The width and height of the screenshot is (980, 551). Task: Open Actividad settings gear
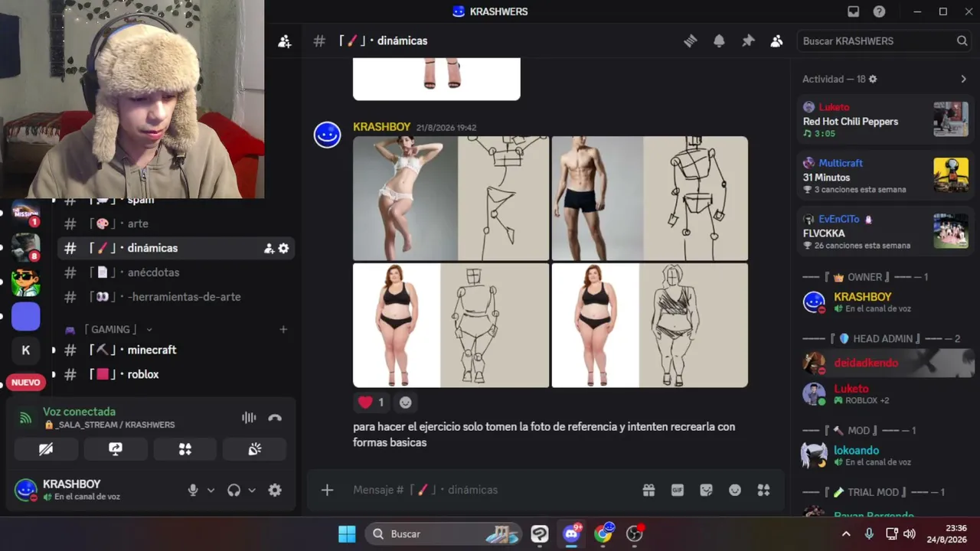tap(873, 79)
